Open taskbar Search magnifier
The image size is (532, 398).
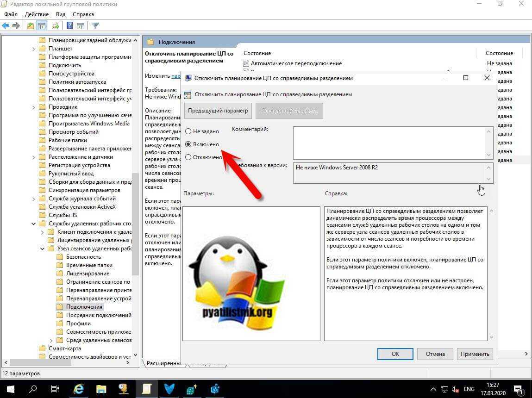tap(33, 389)
